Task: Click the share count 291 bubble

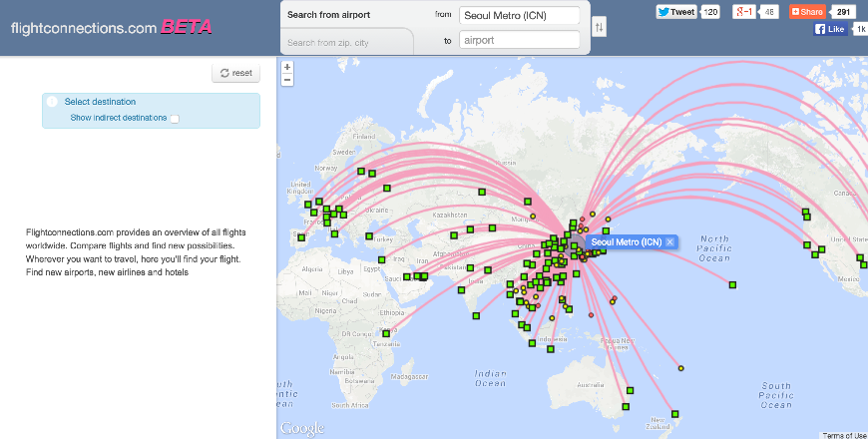Action: click(843, 12)
